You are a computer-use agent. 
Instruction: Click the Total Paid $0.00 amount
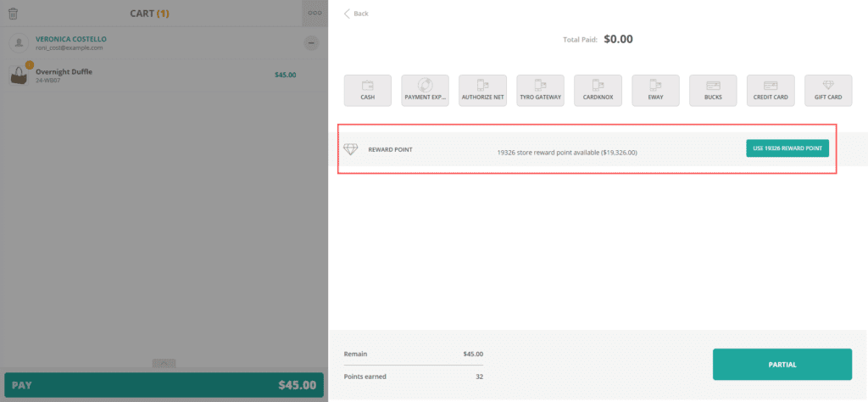pos(618,39)
